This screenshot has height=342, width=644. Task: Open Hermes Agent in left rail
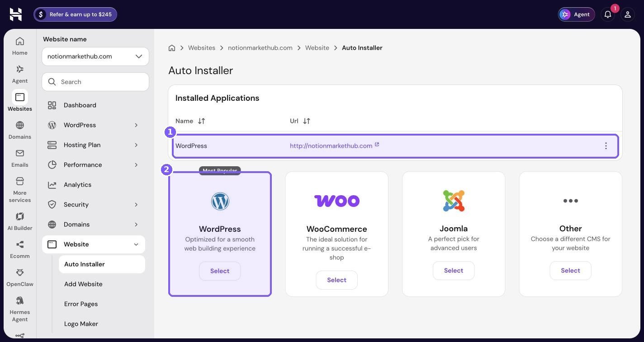(20, 309)
